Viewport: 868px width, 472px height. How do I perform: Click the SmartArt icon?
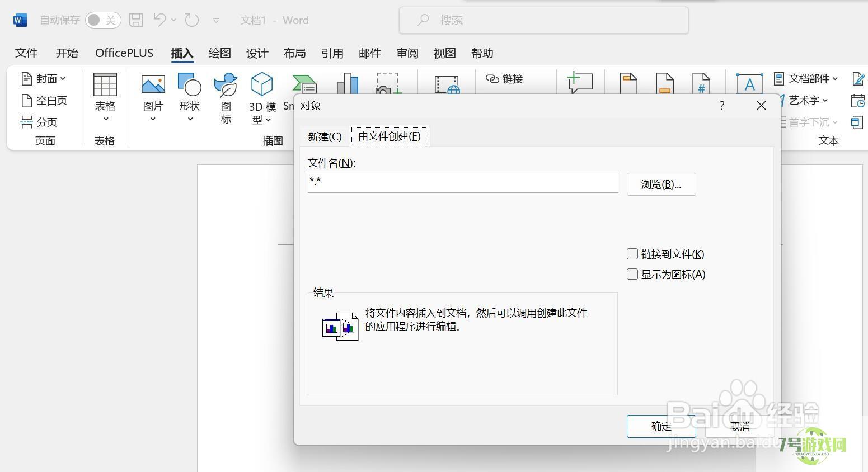pyautogui.click(x=304, y=85)
